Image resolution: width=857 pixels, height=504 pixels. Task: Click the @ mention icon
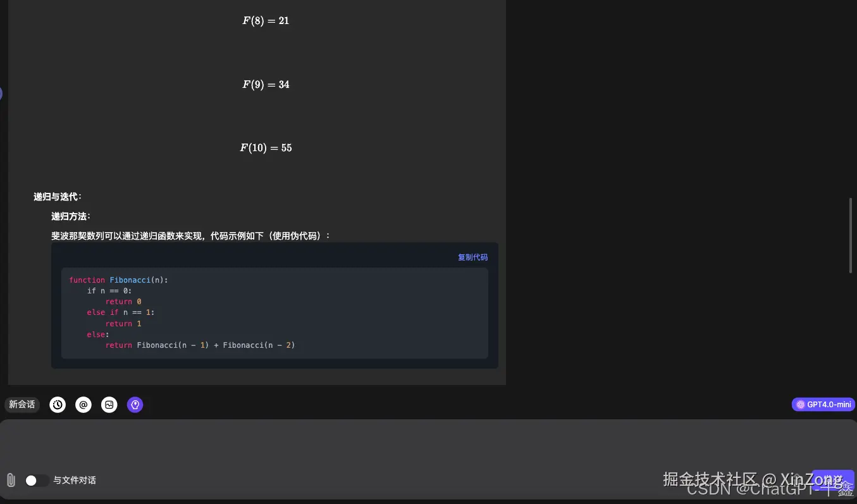(83, 404)
